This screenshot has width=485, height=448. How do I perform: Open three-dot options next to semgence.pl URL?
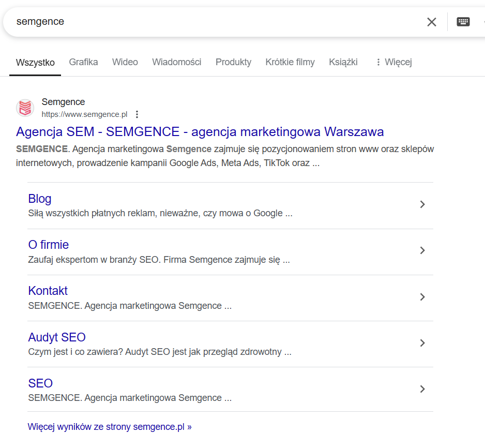coord(137,114)
